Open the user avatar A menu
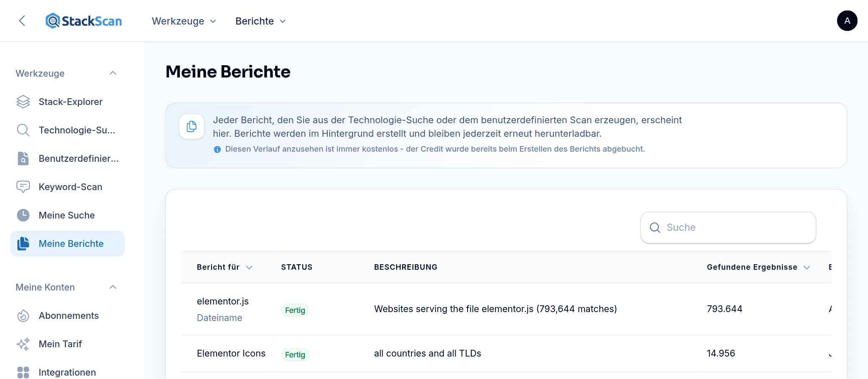 (847, 21)
